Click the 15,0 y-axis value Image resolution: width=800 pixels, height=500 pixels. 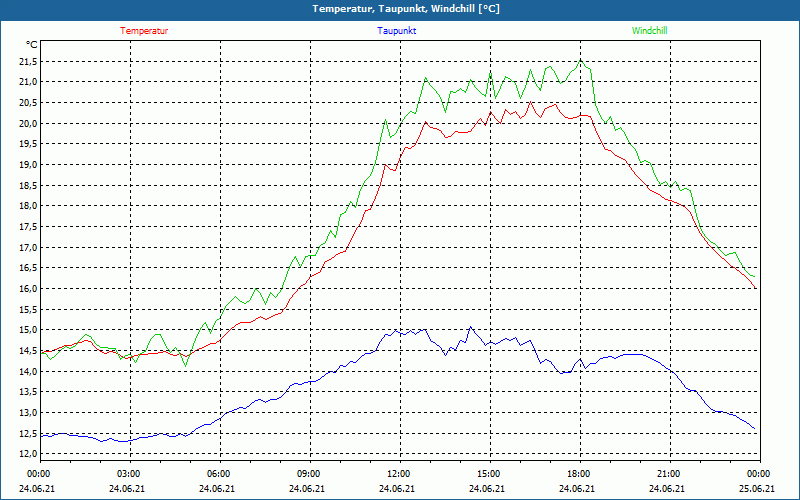point(29,330)
